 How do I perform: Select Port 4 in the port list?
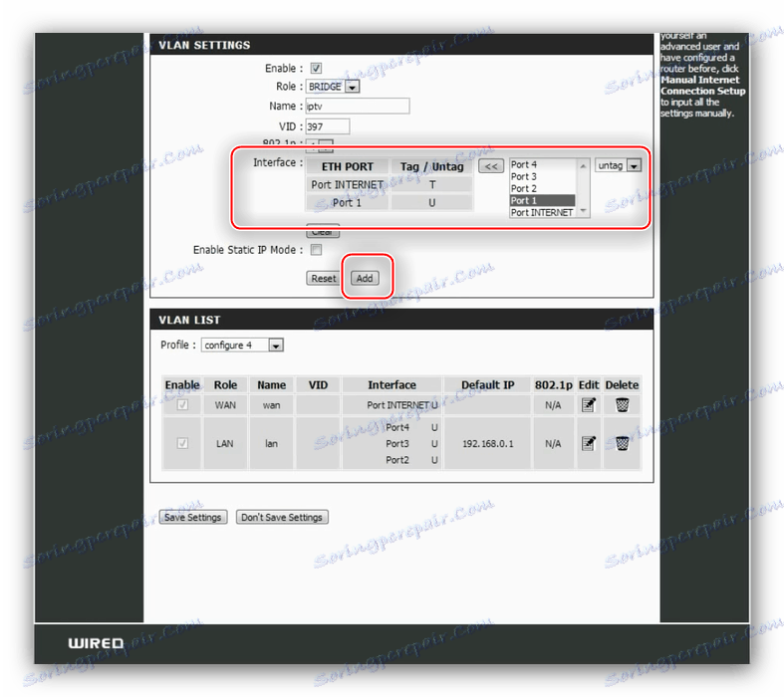coord(543,164)
